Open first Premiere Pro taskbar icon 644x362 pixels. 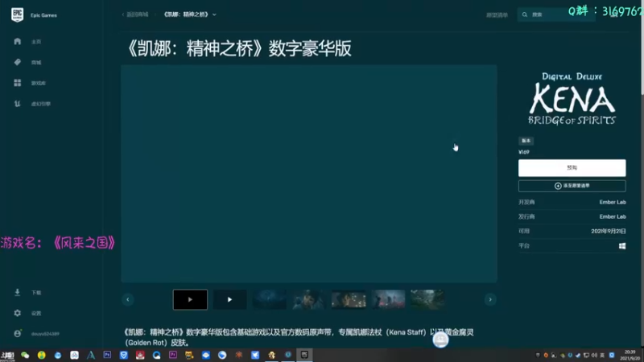click(x=173, y=355)
